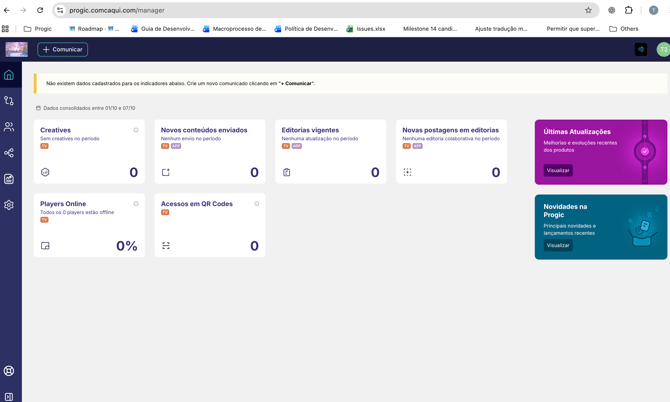This screenshot has width=670, height=402.
Task: Click the Novidades na Progic banner title
Action: [x=565, y=211]
